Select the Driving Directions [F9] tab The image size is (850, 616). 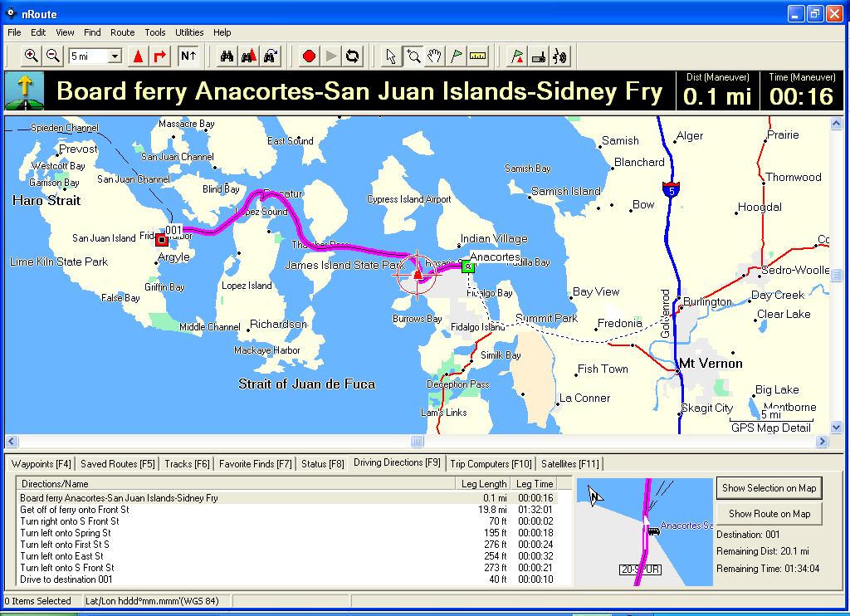pos(397,462)
